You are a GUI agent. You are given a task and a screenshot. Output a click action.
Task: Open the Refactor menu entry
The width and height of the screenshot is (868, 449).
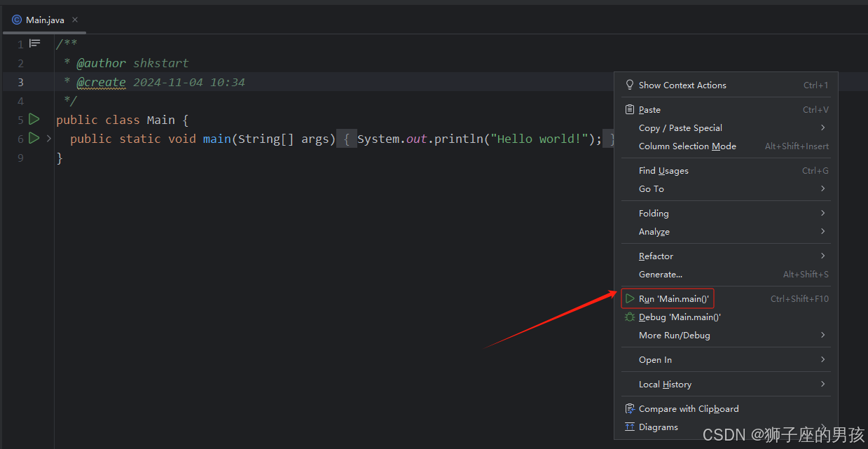click(726, 256)
